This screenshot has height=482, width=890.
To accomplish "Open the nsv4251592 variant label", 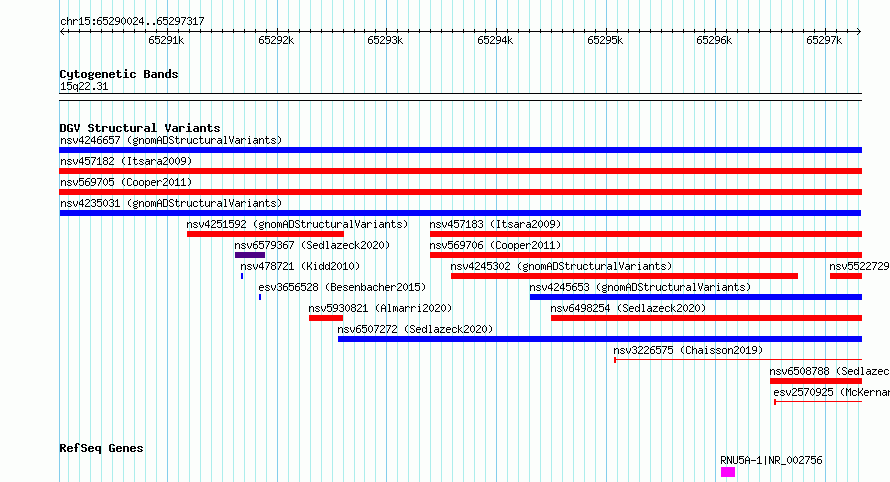I will [297, 224].
